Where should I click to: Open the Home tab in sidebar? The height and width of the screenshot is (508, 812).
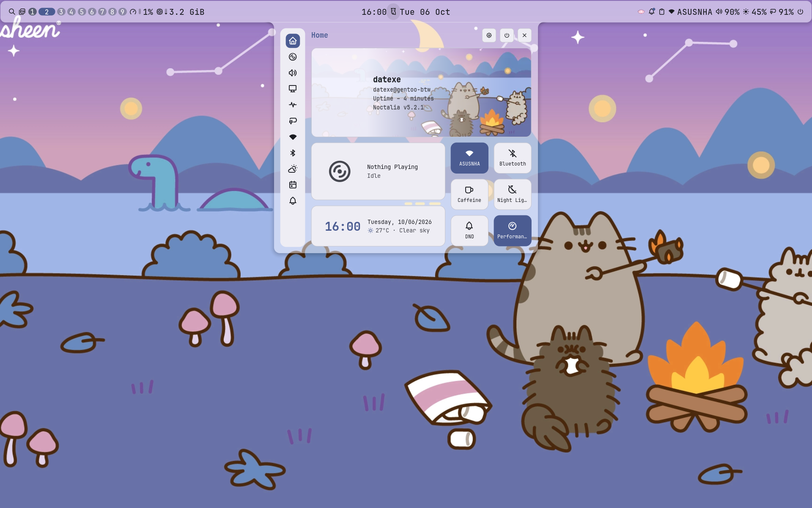293,41
